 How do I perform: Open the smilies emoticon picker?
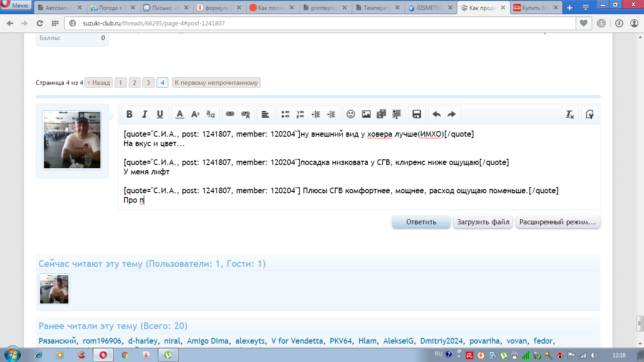tap(351, 114)
